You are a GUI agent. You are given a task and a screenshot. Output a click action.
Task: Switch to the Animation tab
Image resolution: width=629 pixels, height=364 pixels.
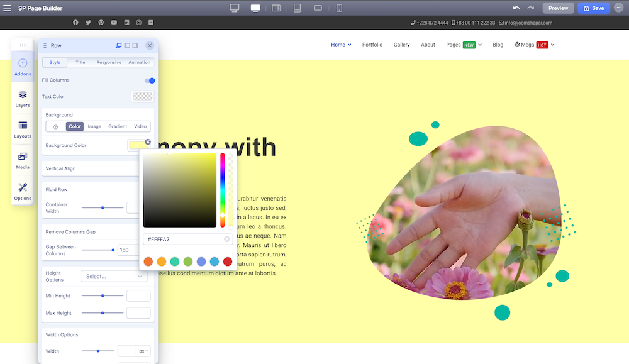tap(139, 62)
